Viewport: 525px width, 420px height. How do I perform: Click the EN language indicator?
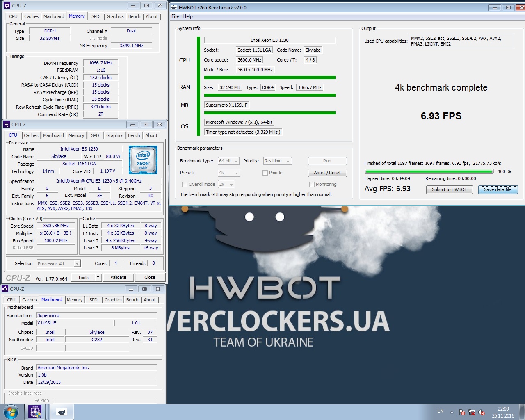click(440, 411)
